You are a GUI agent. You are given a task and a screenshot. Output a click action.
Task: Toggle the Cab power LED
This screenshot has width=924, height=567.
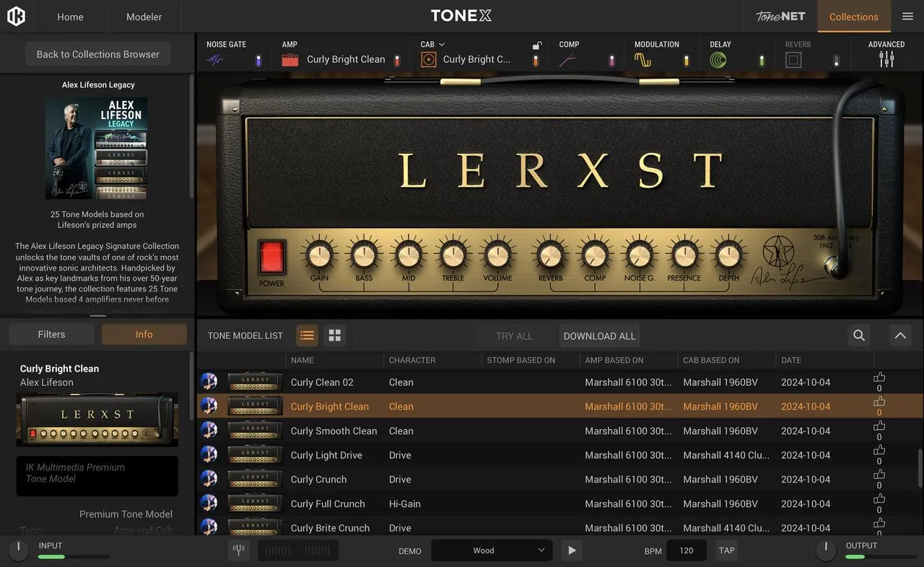pyautogui.click(x=536, y=61)
